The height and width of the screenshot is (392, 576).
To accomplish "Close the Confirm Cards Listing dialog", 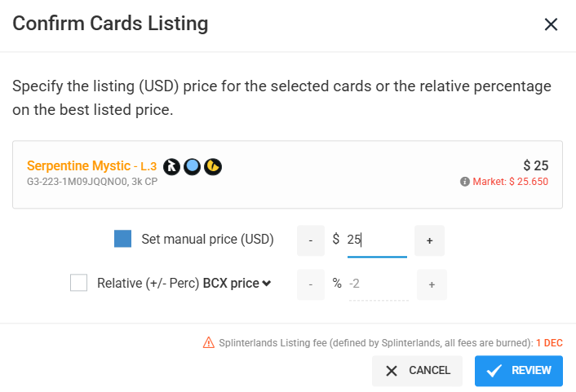I will [x=551, y=24].
